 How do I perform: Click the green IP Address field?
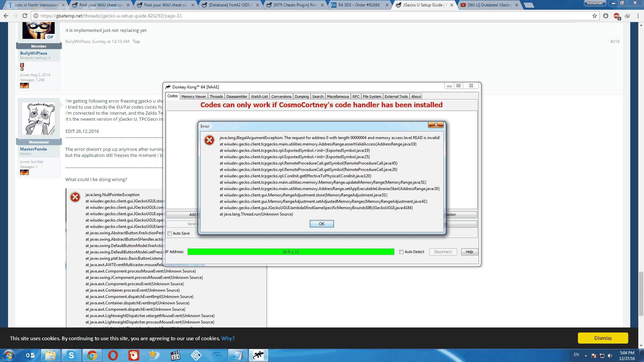pyautogui.click(x=291, y=252)
